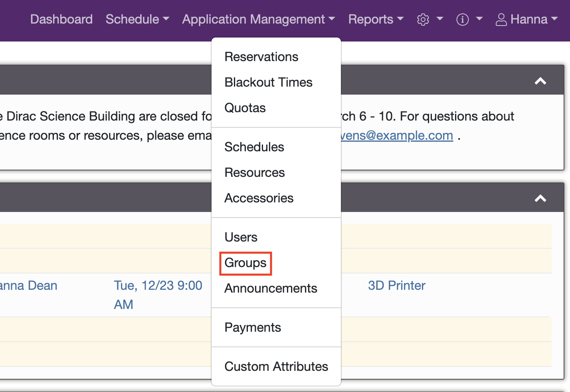Viewport: 570px width, 392px height.
Task: Open the 3D Printer resource link
Action: click(396, 285)
